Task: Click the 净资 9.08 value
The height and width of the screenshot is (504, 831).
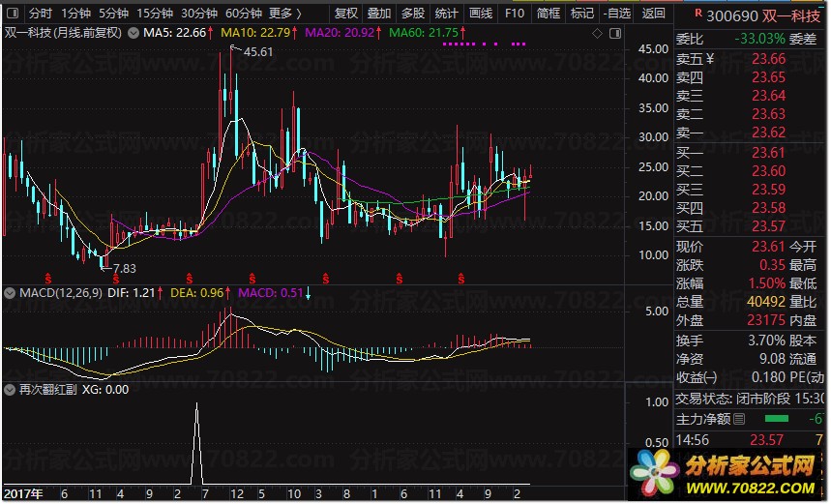Action: click(x=772, y=360)
